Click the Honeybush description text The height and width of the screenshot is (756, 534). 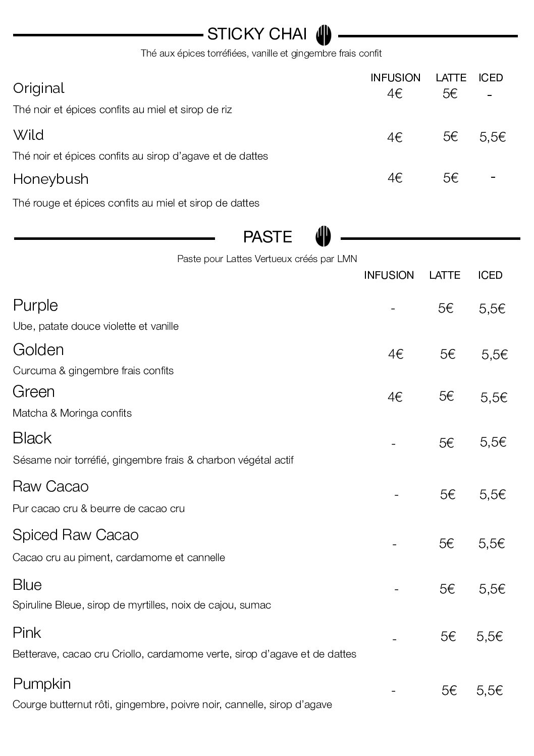(136, 204)
